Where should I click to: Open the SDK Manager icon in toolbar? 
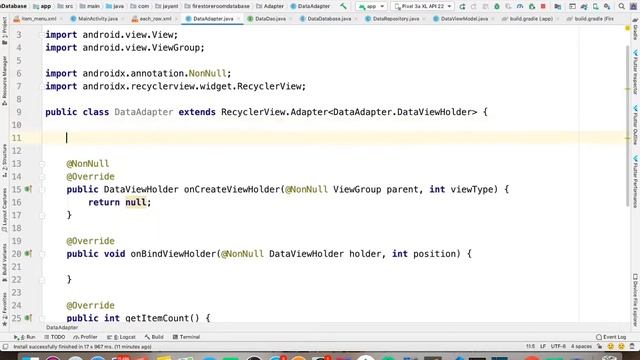click(x=607, y=7)
